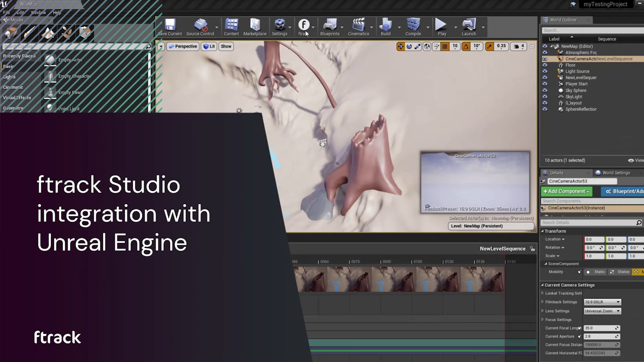Select Static mobility option

tap(596, 272)
